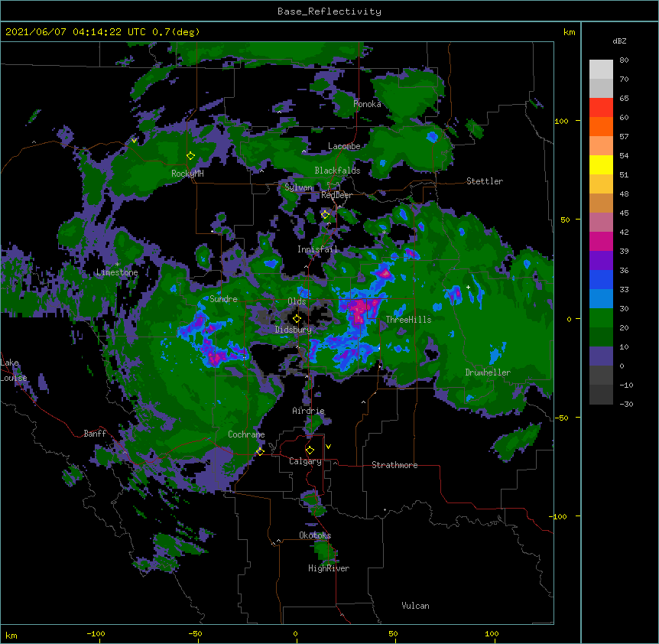
Task: Click the Vulcan label
Action: 415,606
